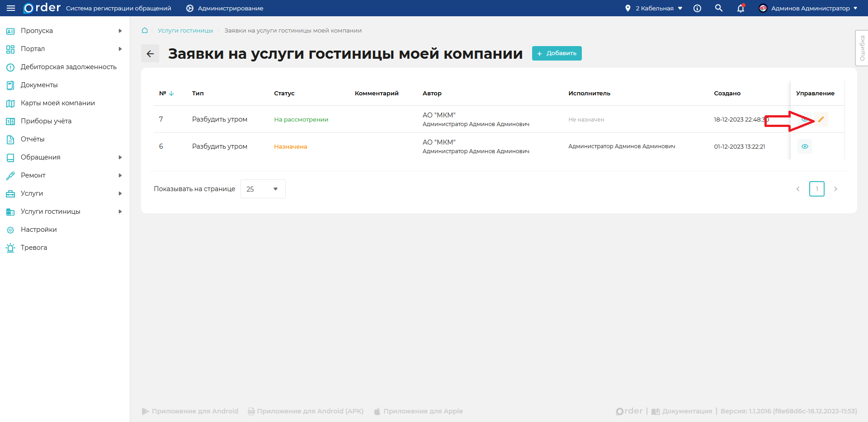The image size is (868, 422).
Task: Open the page size dropdown showing 25
Action: tap(262, 189)
